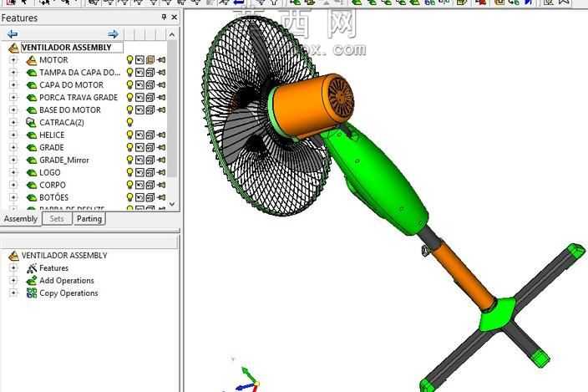
Task: Click the assembly icon beside lower VENTILADOR ASSEMBLY
Action: 13,256
